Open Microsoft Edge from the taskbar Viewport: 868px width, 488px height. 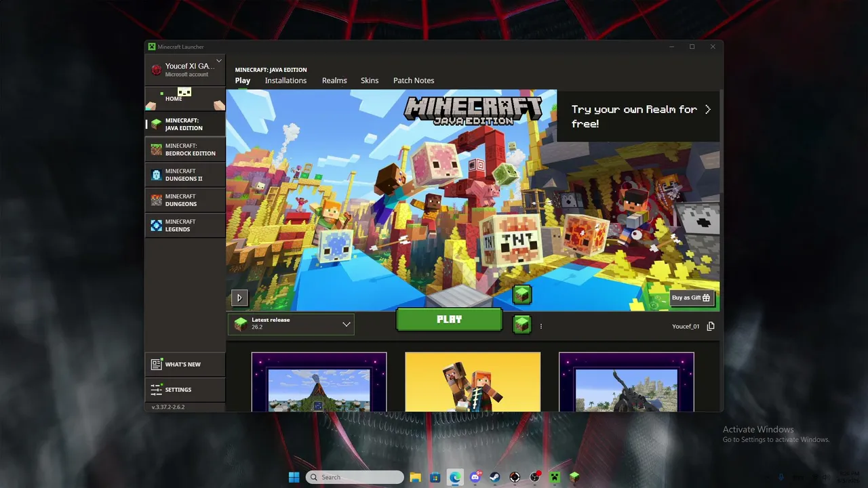[455, 477]
